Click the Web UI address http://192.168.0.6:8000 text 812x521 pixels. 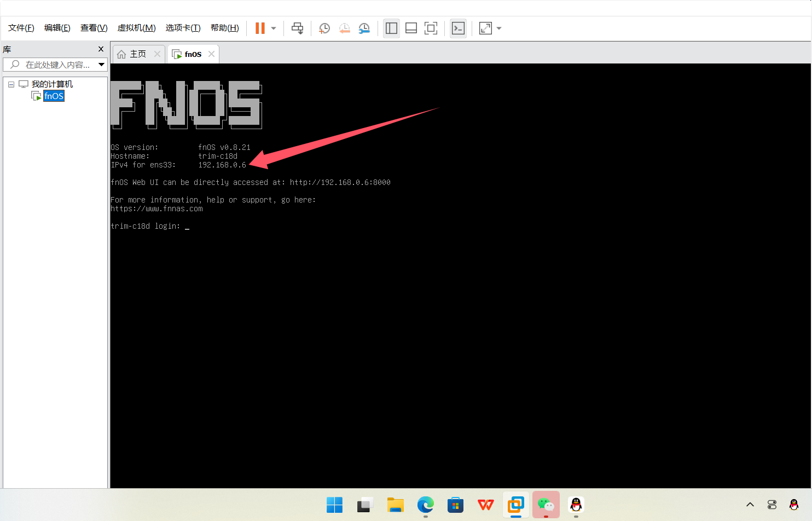pos(340,182)
